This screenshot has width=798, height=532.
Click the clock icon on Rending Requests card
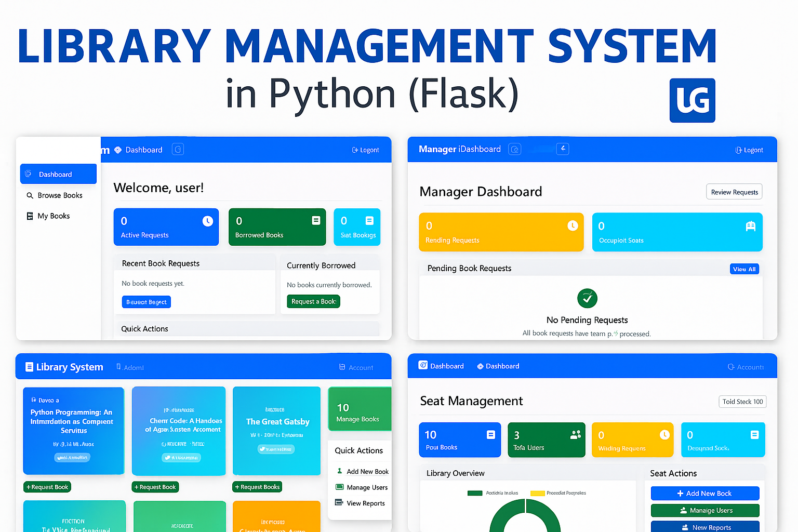[x=573, y=225]
